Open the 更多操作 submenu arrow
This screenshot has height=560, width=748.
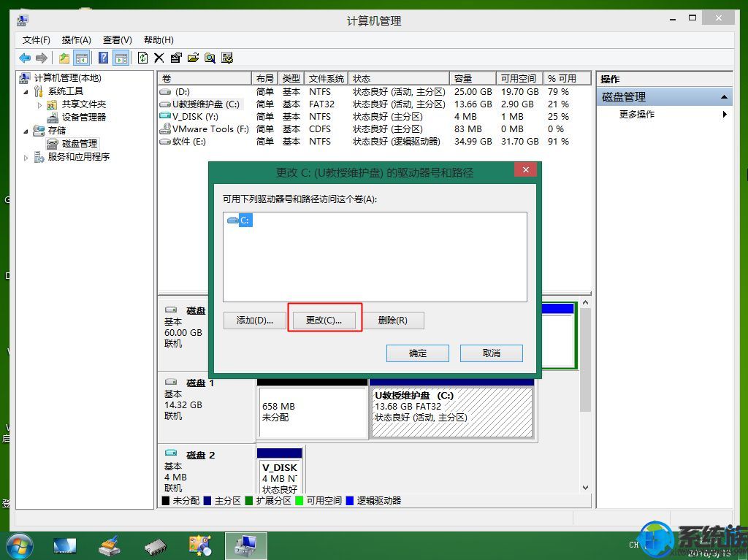(x=725, y=115)
